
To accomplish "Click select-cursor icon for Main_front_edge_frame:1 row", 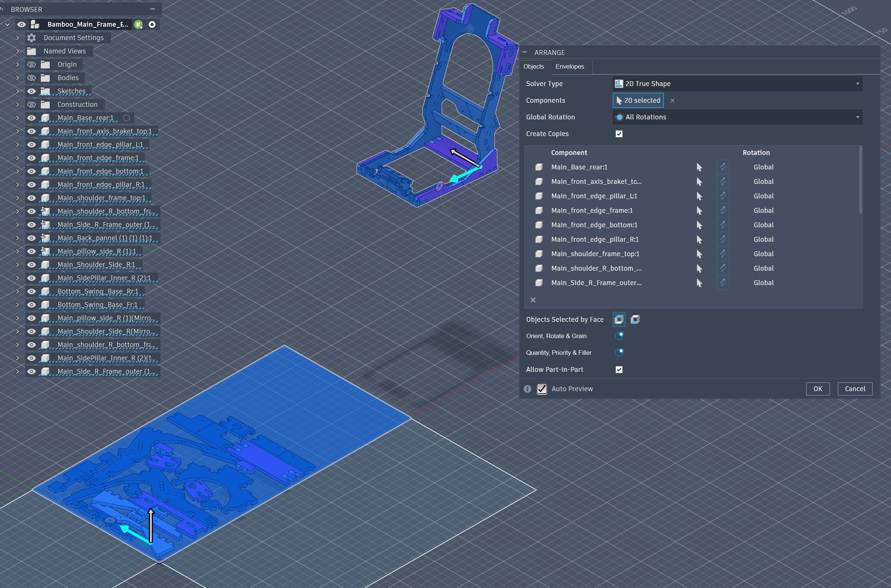I will [x=699, y=211].
